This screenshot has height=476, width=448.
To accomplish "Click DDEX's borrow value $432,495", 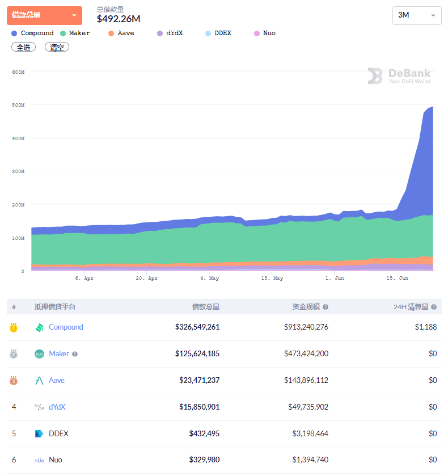I will point(204,433).
